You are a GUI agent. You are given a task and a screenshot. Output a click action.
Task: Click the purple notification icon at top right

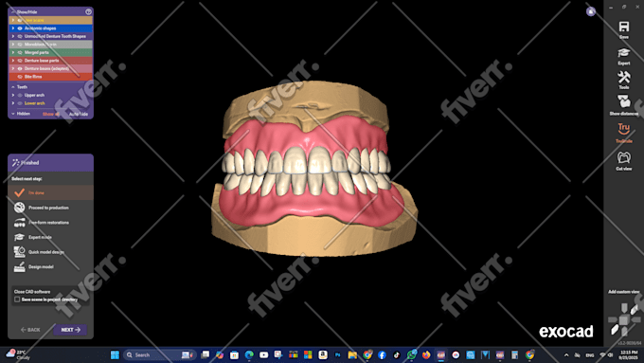click(591, 11)
